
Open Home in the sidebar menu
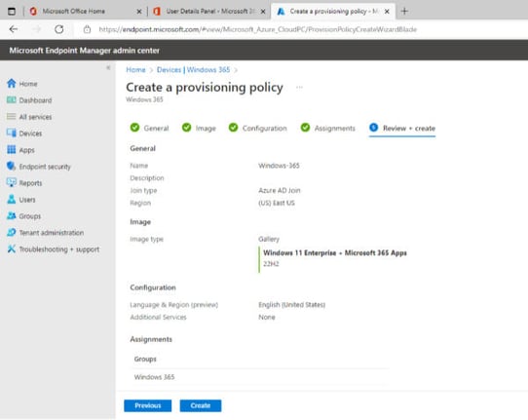28,84
